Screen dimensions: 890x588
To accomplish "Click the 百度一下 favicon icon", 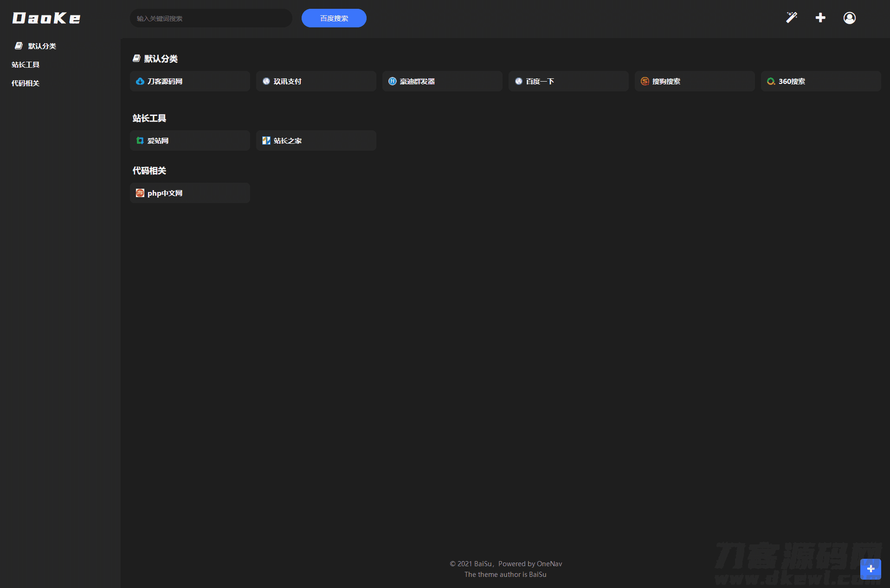I will (519, 81).
